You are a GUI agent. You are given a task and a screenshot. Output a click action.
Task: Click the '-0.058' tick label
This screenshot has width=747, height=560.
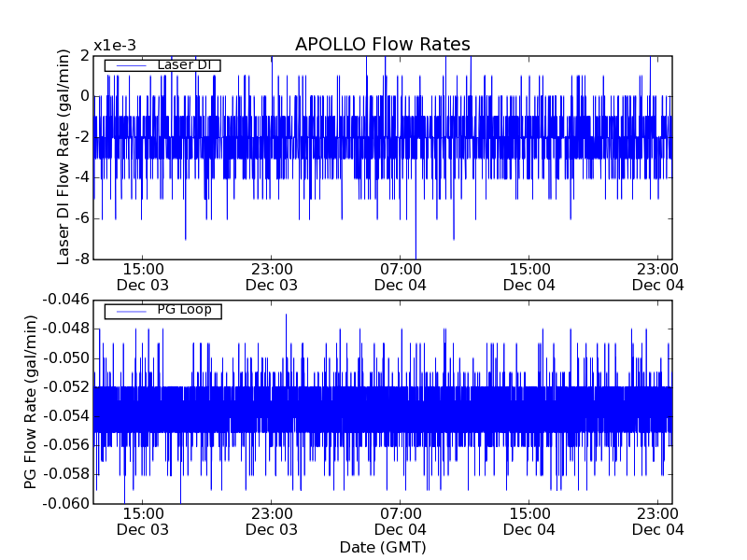(x=65, y=474)
